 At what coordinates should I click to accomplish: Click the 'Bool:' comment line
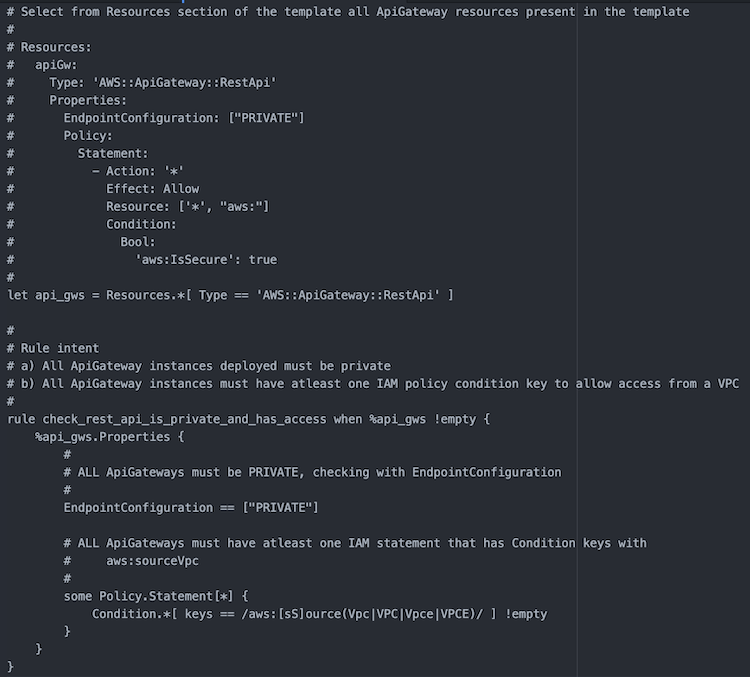click(138, 242)
